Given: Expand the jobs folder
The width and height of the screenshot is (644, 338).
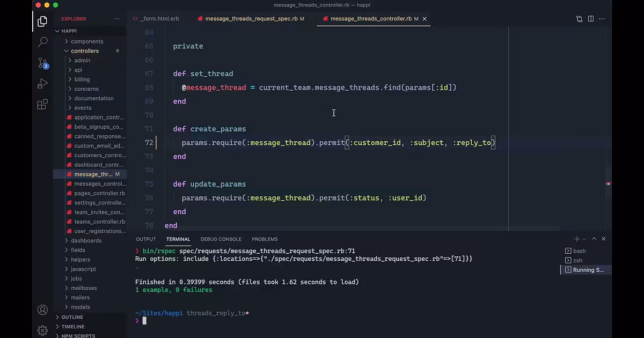Looking at the screenshot, I should click(x=76, y=278).
